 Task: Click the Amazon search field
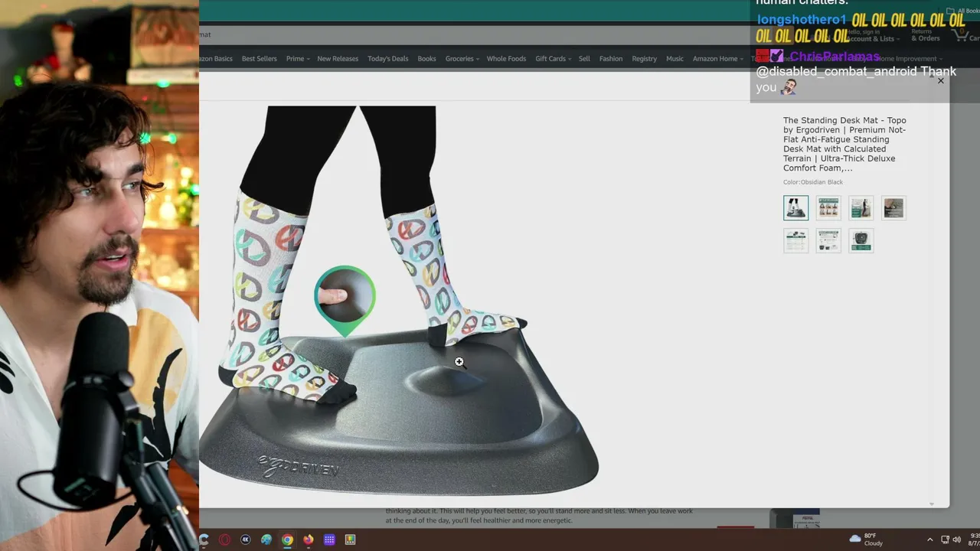(x=475, y=34)
